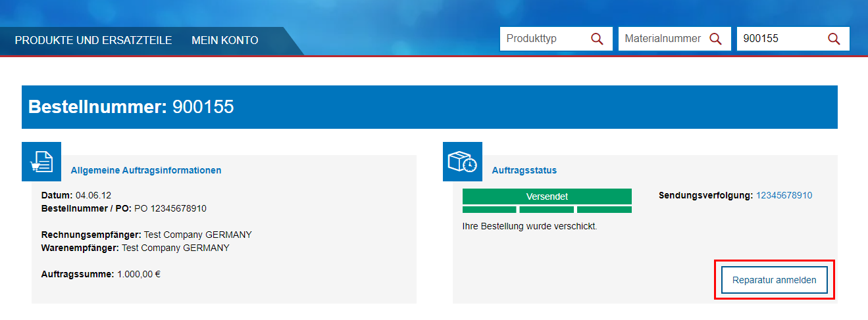Click the Auftragsstatus heading
868x320 pixels.
click(x=524, y=170)
